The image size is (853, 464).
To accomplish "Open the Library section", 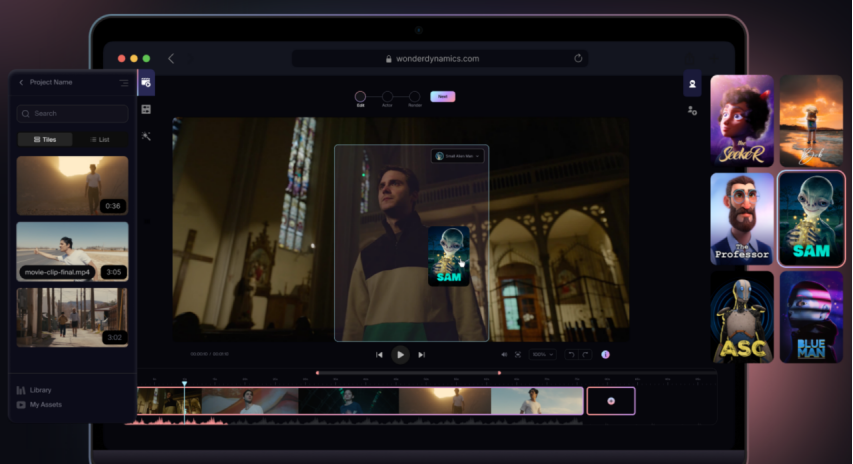I will coord(40,390).
